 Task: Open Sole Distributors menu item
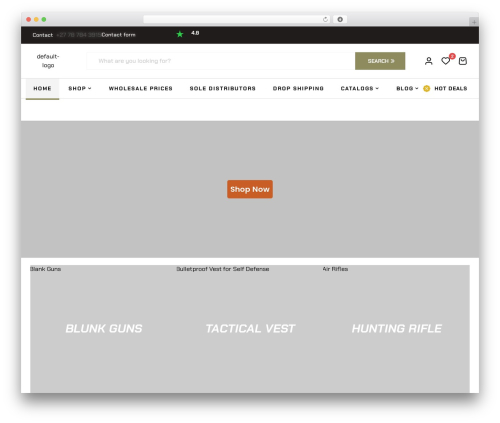pyautogui.click(x=222, y=88)
